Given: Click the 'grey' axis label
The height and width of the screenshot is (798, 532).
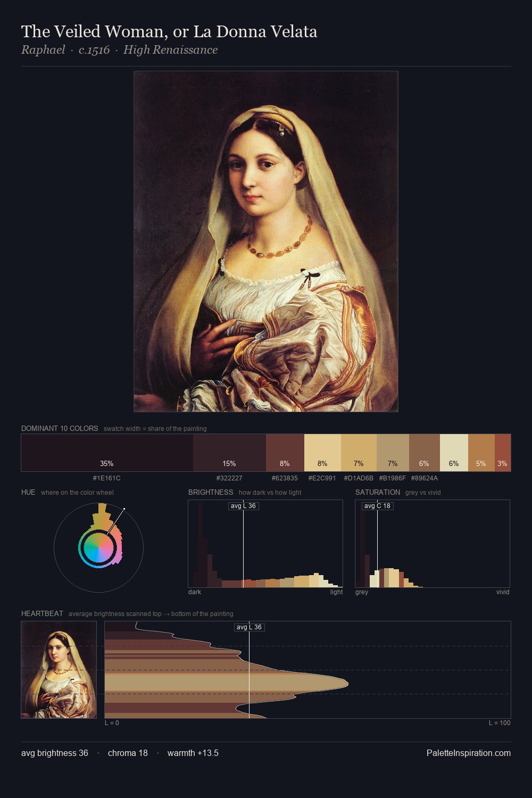Looking at the screenshot, I should click(x=362, y=592).
